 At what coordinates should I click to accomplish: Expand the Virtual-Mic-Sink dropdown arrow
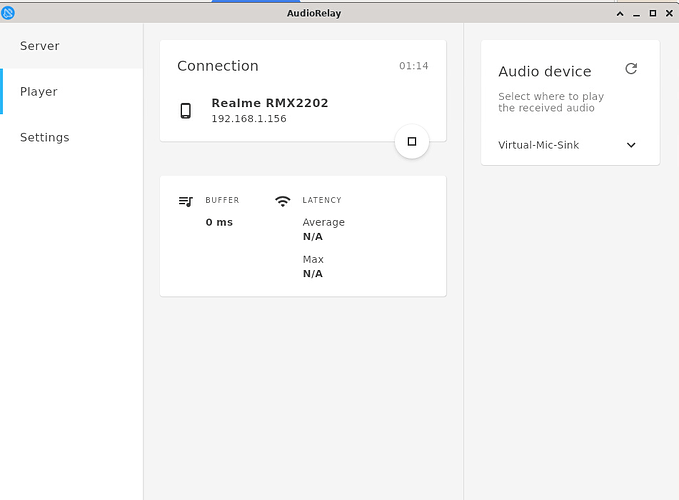click(631, 145)
